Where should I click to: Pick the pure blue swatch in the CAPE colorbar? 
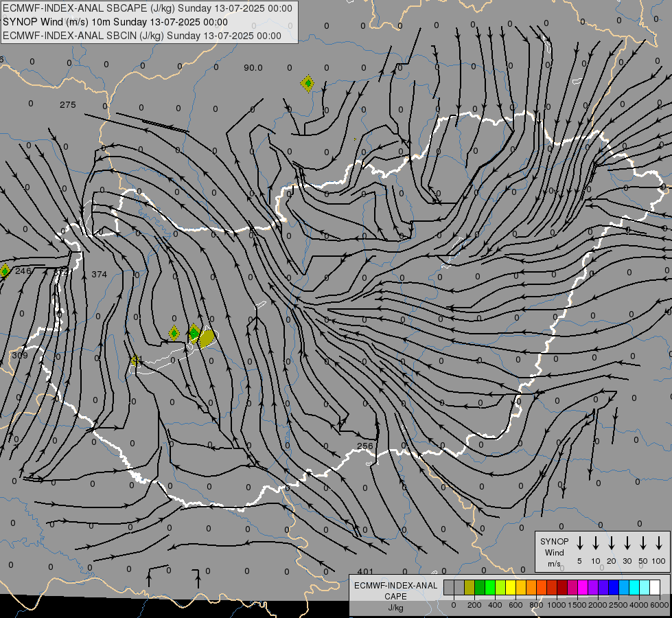pyautogui.click(x=613, y=587)
